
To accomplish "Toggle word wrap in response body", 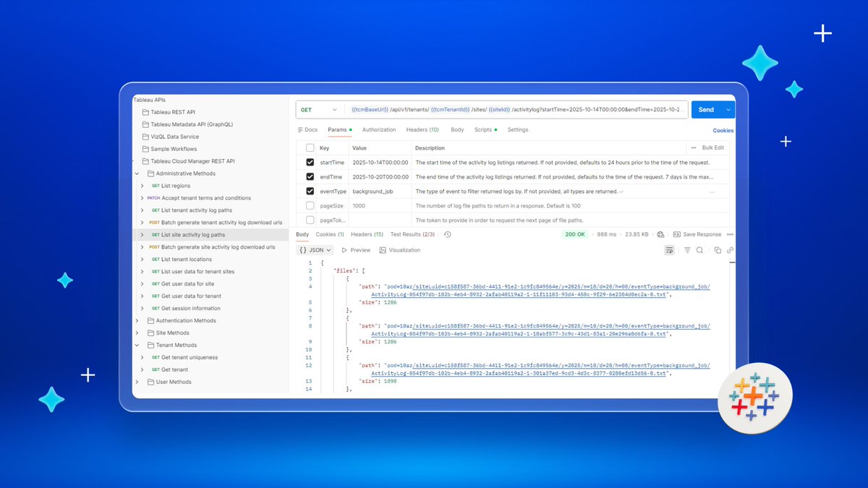I will 670,250.
